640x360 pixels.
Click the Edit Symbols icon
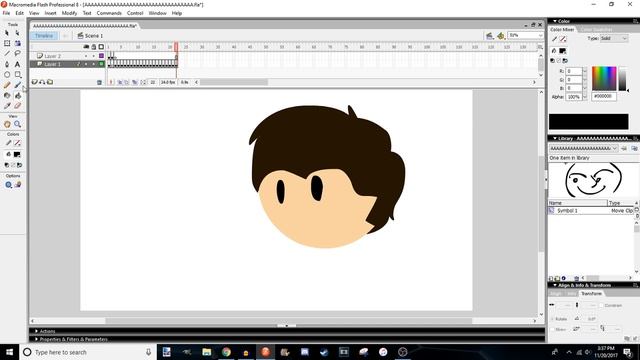tap(501, 36)
